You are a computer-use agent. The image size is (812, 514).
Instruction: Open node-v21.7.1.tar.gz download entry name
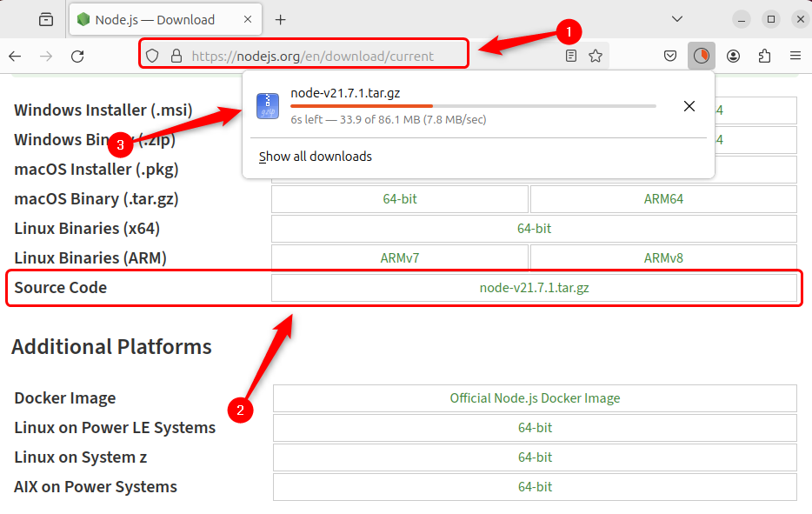coord(345,93)
